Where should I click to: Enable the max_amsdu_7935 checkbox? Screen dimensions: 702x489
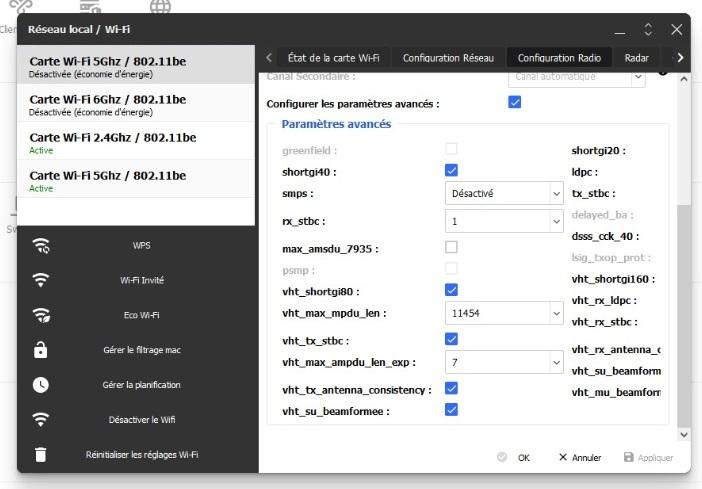pyautogui.click(x=451, y=247)
